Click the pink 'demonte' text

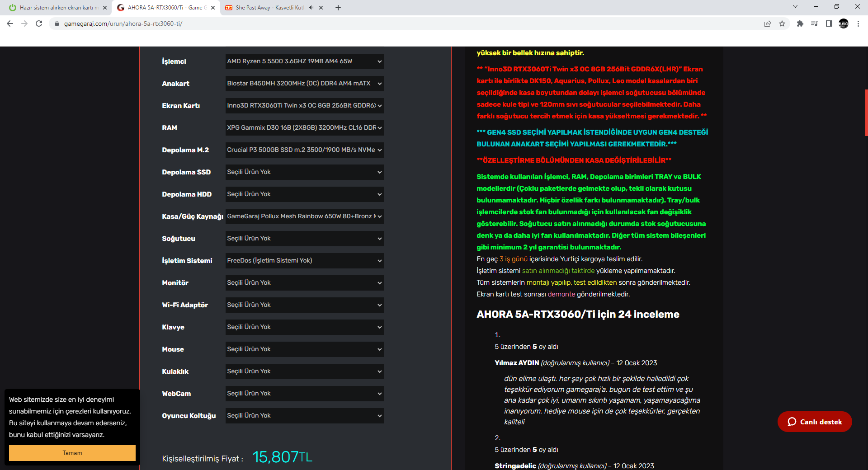561,294
